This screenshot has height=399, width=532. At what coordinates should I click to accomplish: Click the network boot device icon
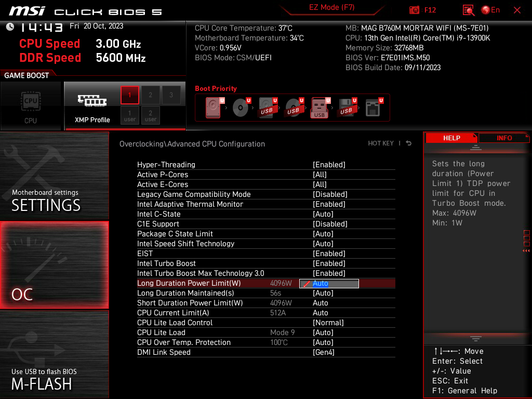tap(374, 108)
